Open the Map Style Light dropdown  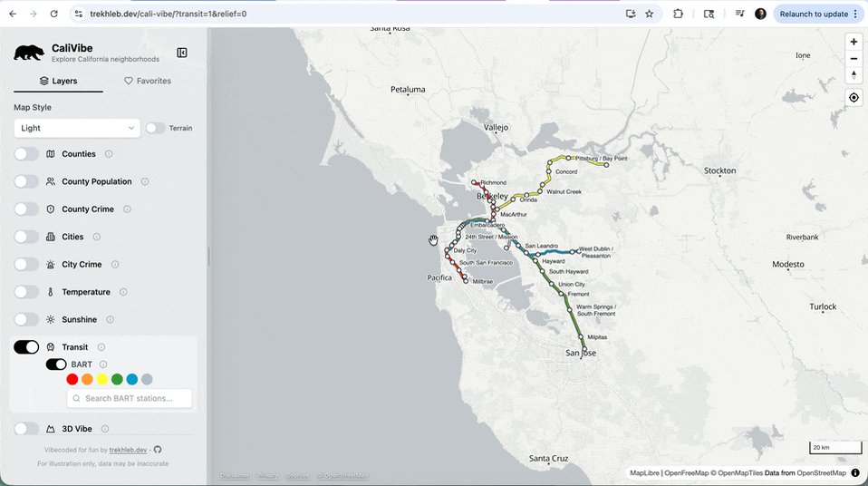pyautogui.click(x=77, y=128)
